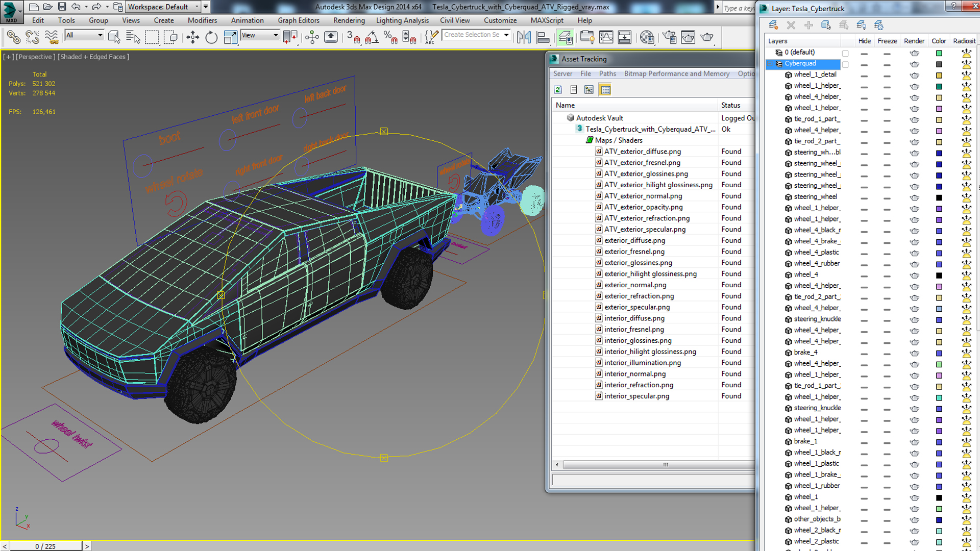Viewport: 980px width, 551px height.
Task: Open the Curve Editor icon
Action: pyautogui.click(x=606, y=37)
